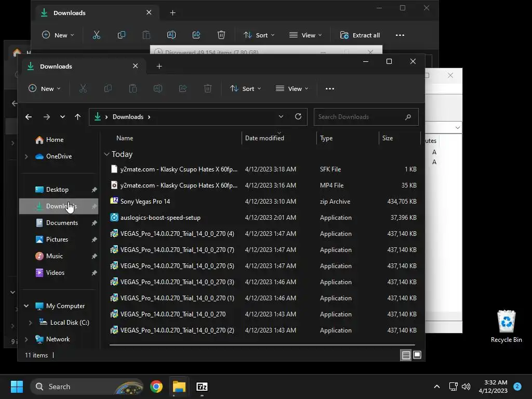Click Paste icon in back Downloads window

pos(146,35)
